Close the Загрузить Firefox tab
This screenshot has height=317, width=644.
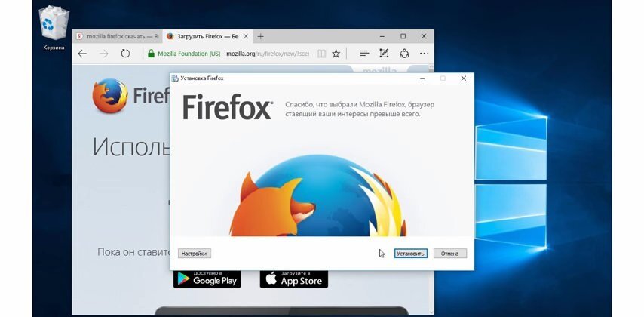pos(246,36)
